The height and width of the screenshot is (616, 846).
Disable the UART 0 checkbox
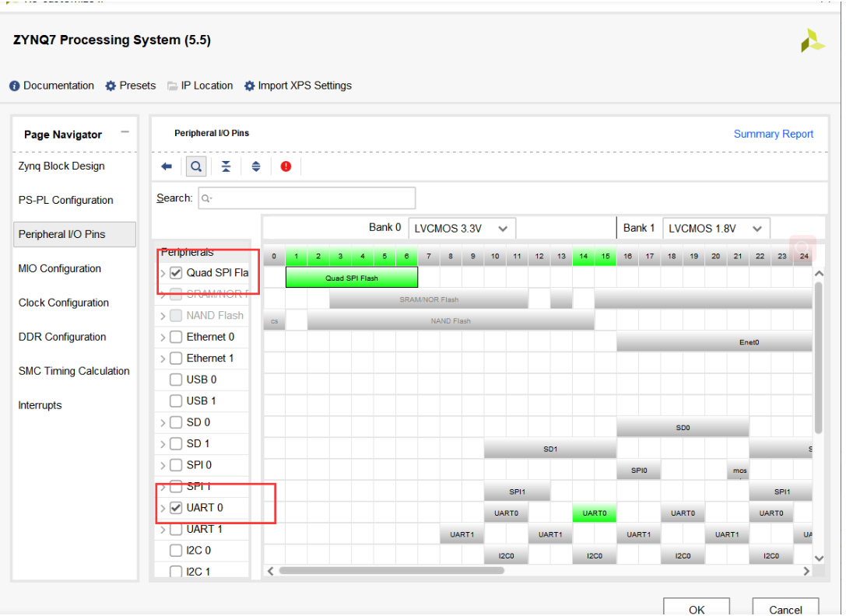[x=175, y=508]
